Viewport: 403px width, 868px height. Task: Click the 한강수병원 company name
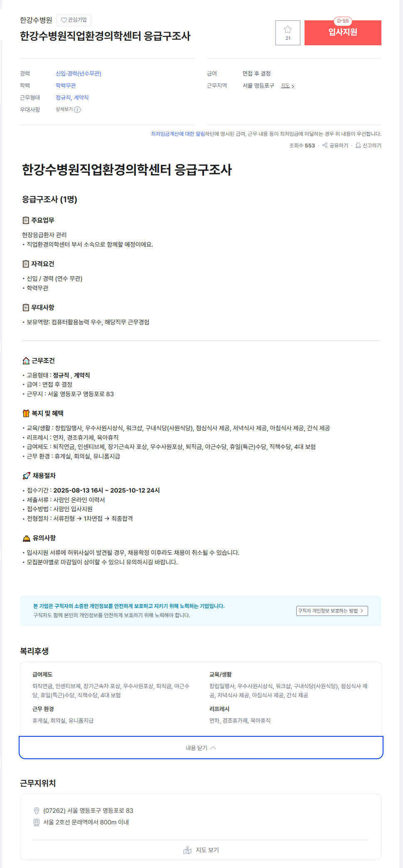[x=36, y=20]
